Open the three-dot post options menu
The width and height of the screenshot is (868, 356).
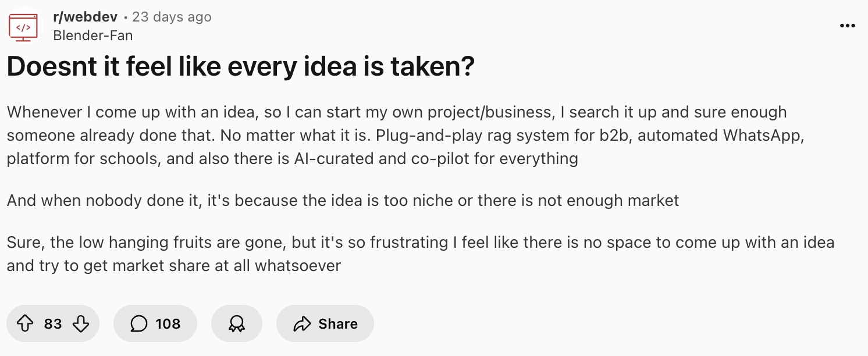click(848, 26)
